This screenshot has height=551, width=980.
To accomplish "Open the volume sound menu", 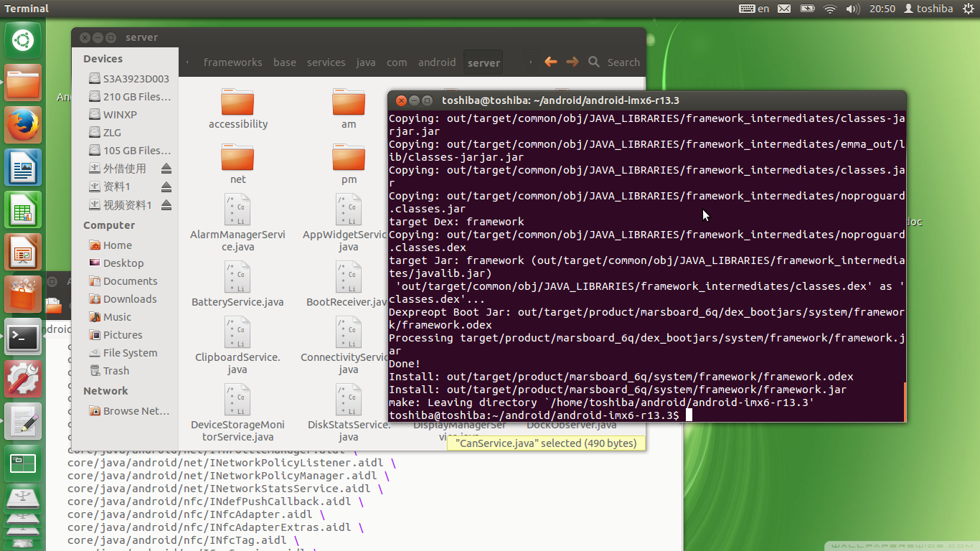I will coord(852,9).
